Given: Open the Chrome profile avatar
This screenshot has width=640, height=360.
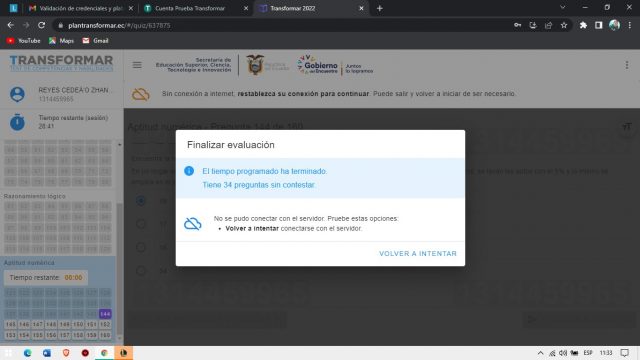Looking at the screenshot, I should 614,25.
